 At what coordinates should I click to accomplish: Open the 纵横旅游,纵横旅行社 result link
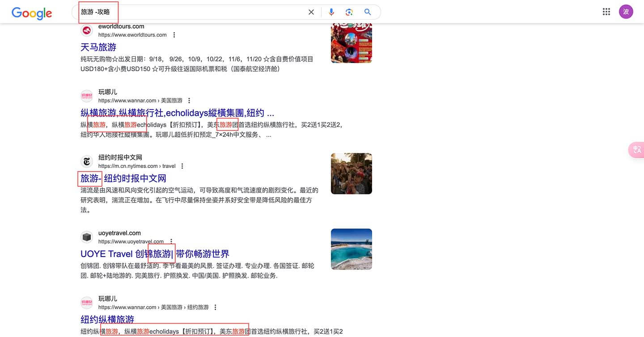pyautogui.click(x=177, y=113)
